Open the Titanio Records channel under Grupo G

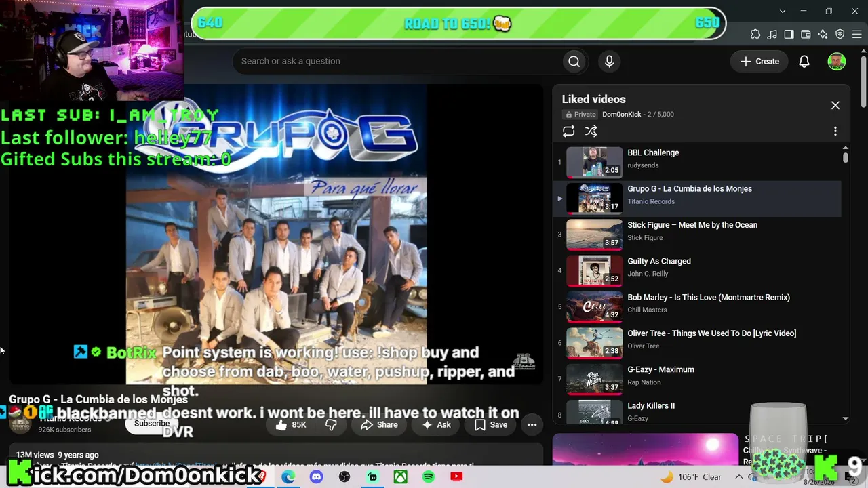[x=651, y=201]
